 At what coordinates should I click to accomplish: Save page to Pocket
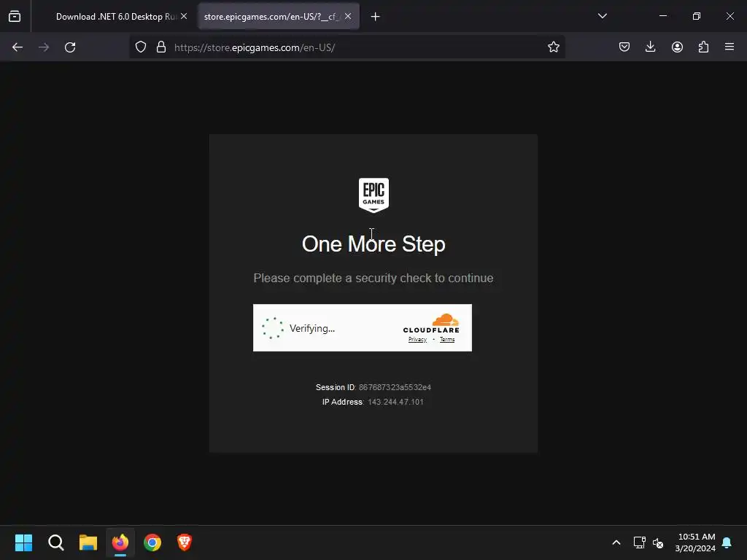point(624,47)
